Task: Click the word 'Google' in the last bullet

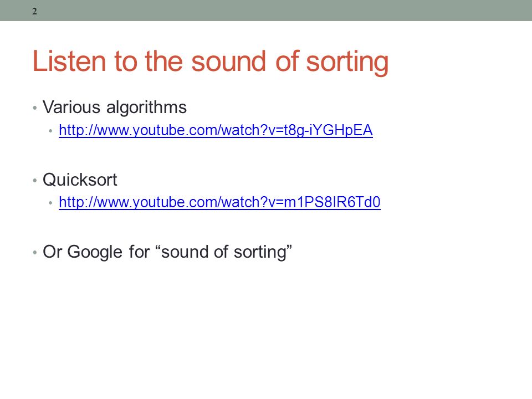Action: click(x=95, y=253)
